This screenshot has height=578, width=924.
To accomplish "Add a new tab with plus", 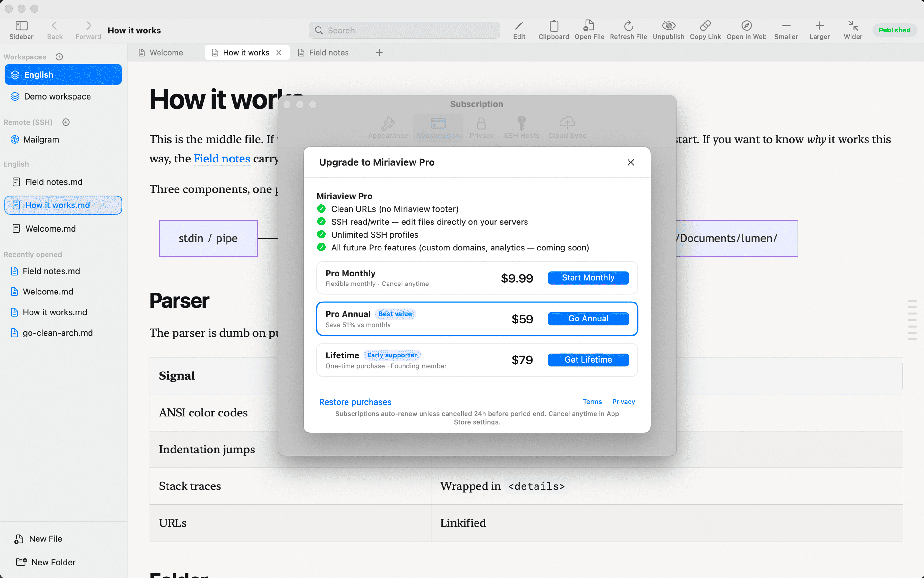I will tap(379, 53).
